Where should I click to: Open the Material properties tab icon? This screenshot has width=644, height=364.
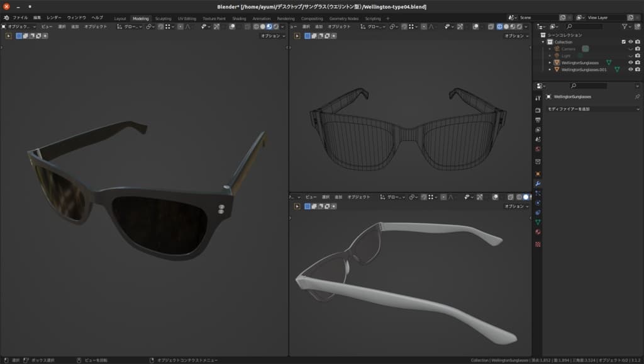pos(538,232)
